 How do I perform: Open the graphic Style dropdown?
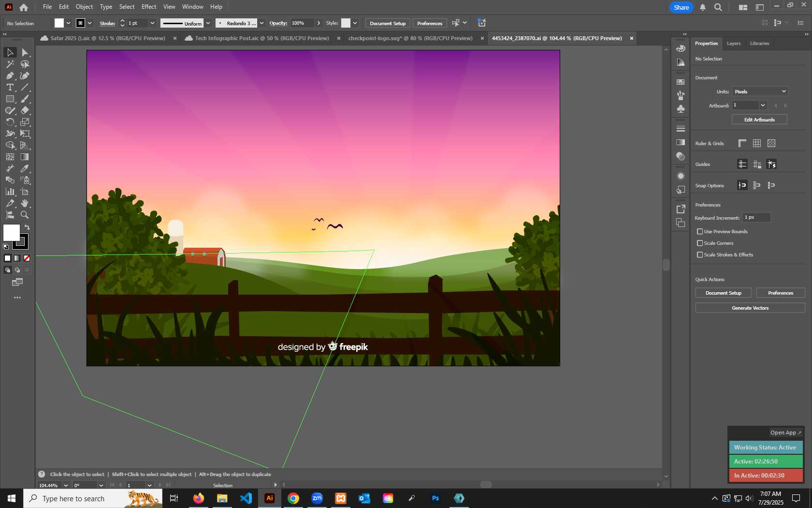tap(355, 23)
